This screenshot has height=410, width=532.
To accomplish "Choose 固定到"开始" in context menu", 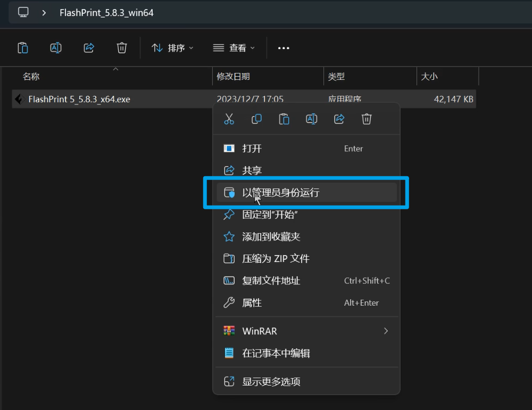I will (307, 215).
